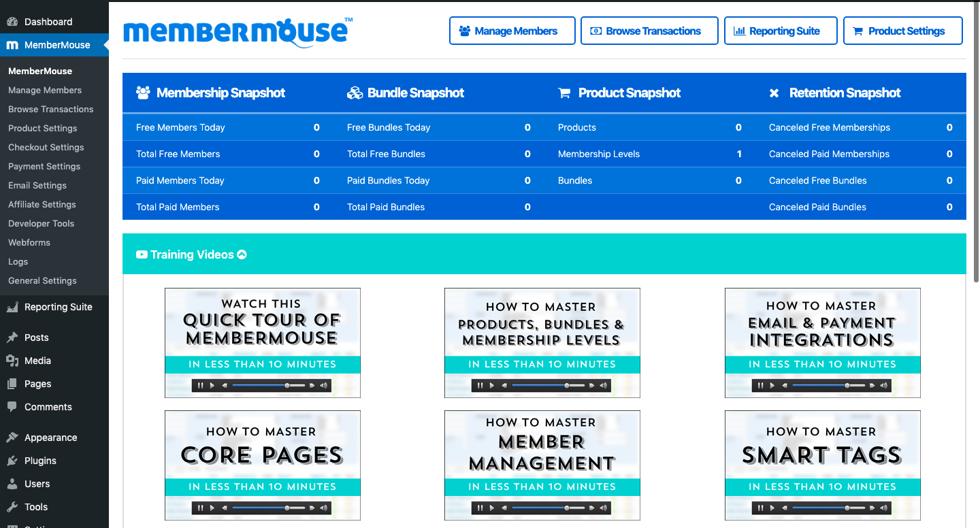Pause the Member Management video
The image size is (980, 528).
[x=481, y=508]
